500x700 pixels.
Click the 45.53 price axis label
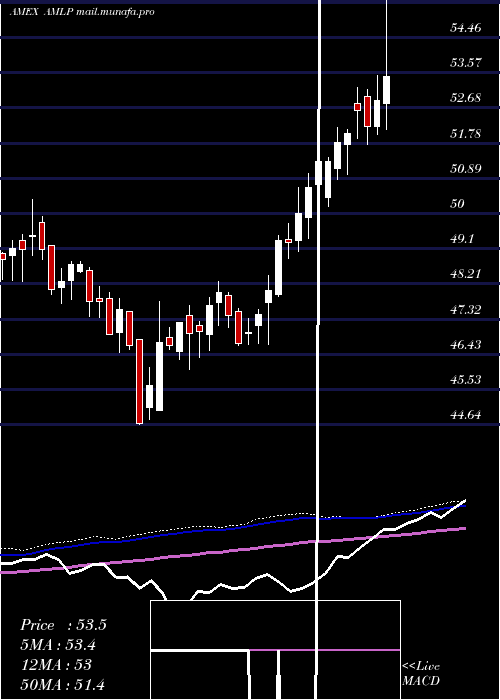pos(466,379)
